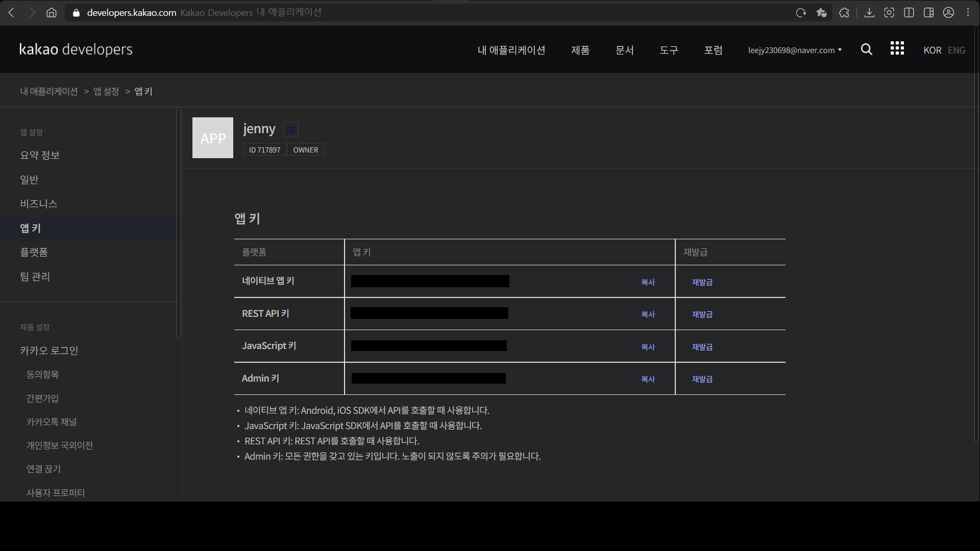Go back with the browser back arrow
Image resolution: width=980 pixels, height=551 pixels.
(12, 13)
